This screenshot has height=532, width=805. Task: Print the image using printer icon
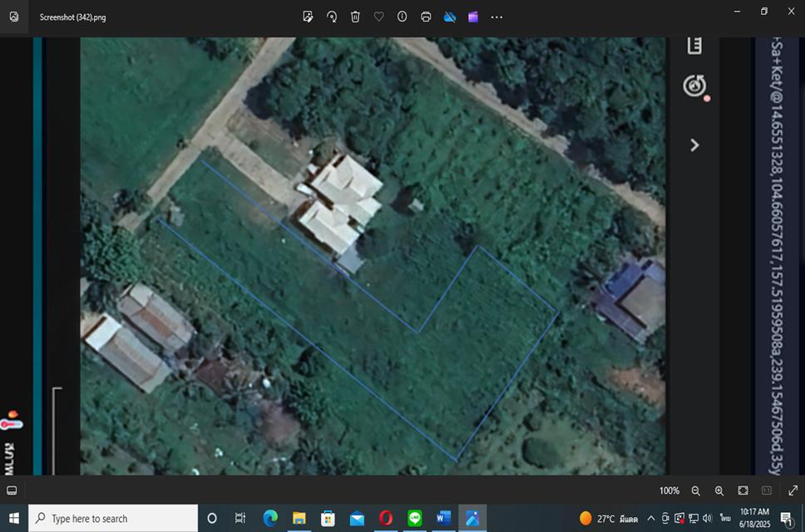[426, 17]
